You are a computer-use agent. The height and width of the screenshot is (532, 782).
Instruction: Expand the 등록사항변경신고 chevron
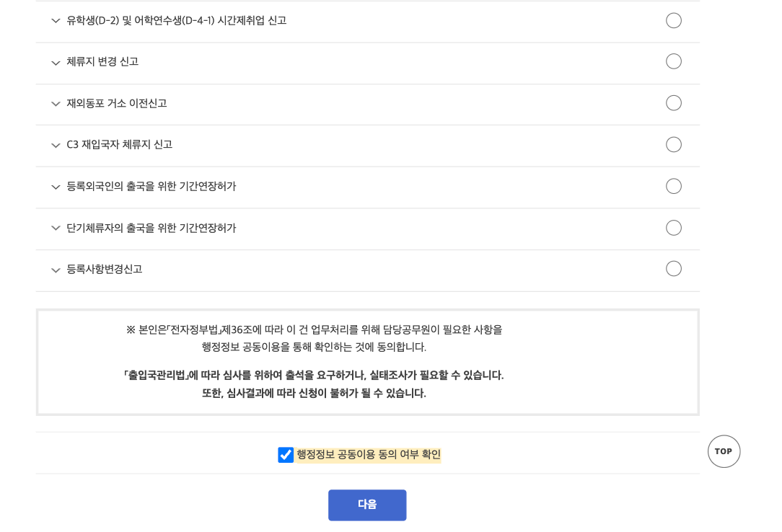tap(56, 270)
